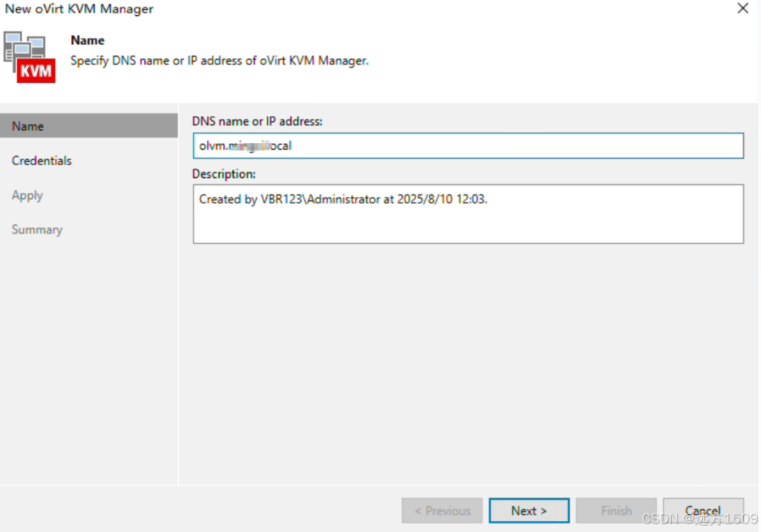Click the < Previous button
The height and width of the screenshot is (532, 761).
[442, 511]
